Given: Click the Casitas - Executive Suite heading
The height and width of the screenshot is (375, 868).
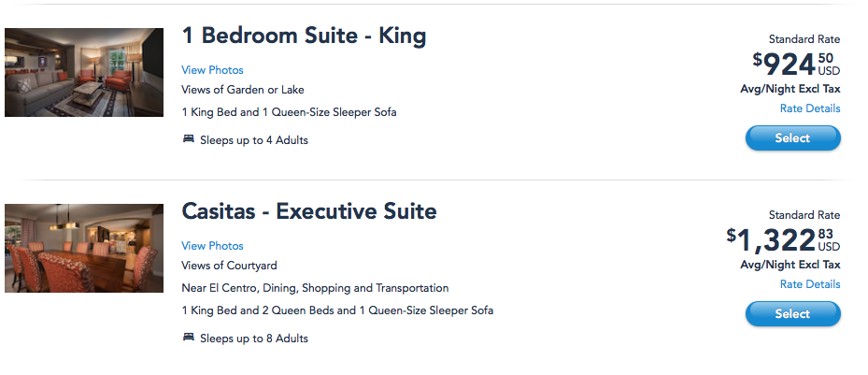Looking at the screenshot, I should click(309, 211).
